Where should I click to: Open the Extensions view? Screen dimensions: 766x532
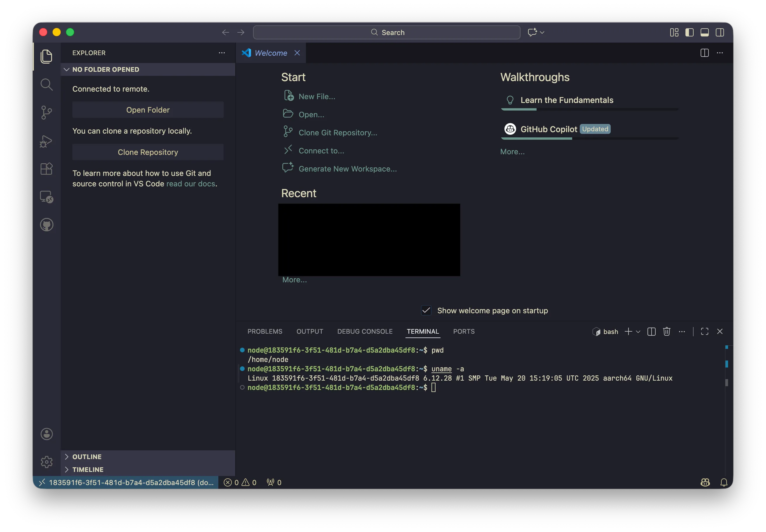tap(46, 169)
